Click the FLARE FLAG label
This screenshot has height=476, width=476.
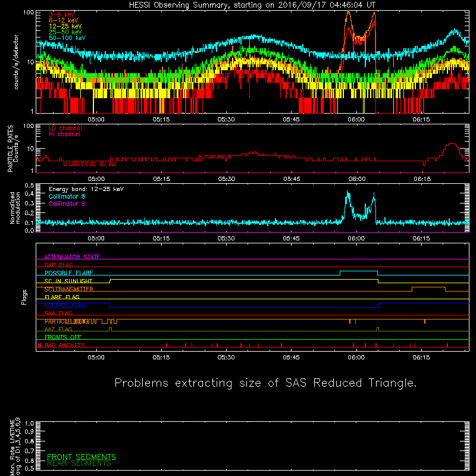coord(62,297)
